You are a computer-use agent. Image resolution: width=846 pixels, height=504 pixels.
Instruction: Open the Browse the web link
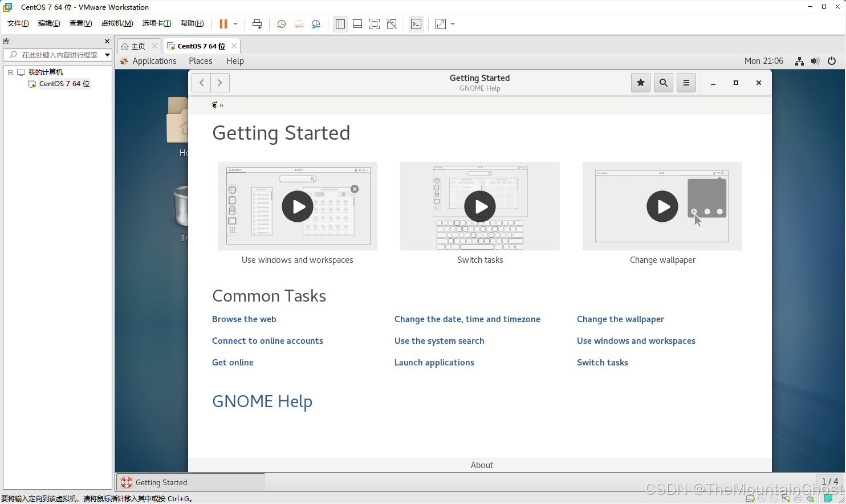pos(244,319)
